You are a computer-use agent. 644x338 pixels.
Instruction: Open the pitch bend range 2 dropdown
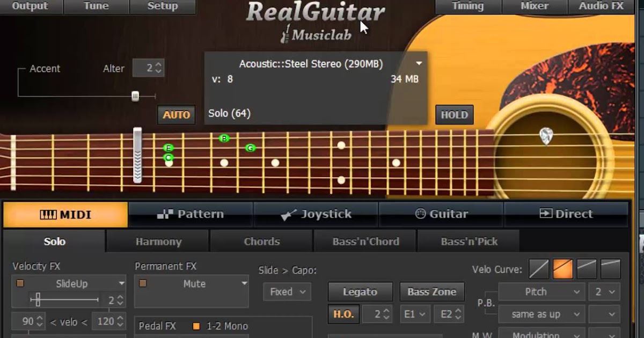604,292
